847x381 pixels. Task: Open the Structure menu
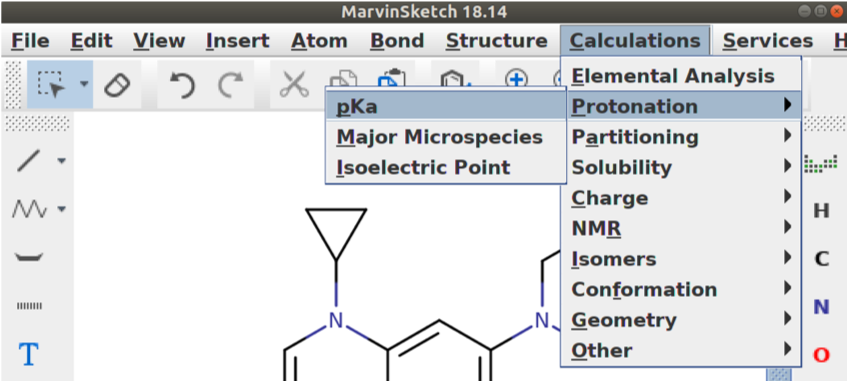click(x=496, y=41)
